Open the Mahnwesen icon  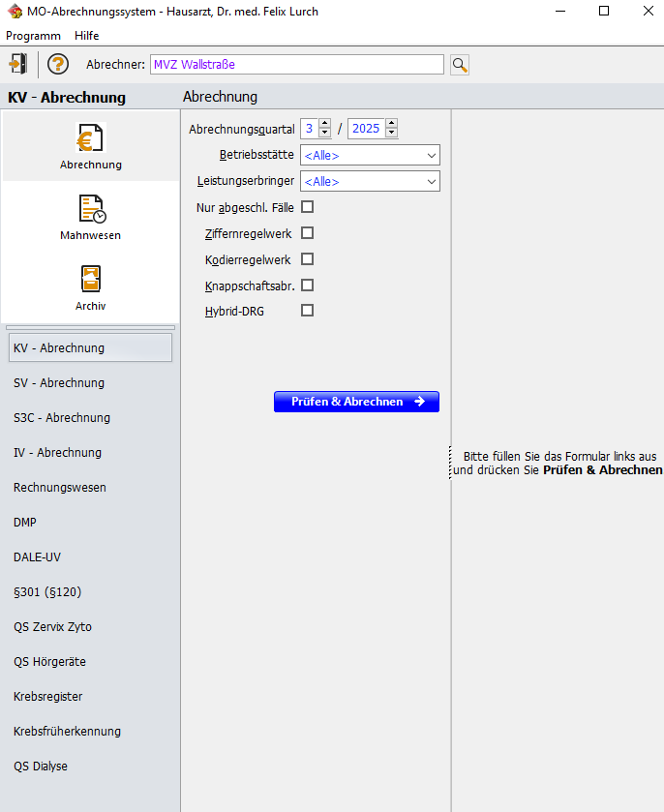(91, 209)
